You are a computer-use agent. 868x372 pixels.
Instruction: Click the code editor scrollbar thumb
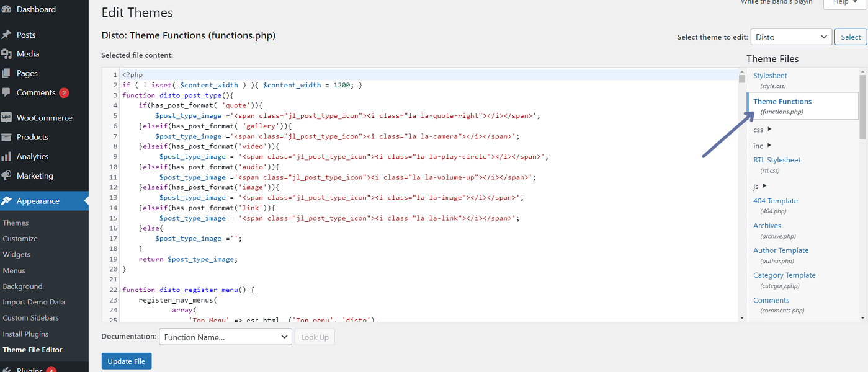pos(742,79)
